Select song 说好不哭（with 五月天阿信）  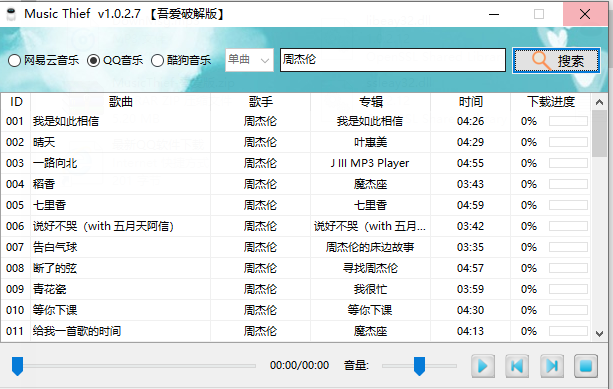click(103, 226)
